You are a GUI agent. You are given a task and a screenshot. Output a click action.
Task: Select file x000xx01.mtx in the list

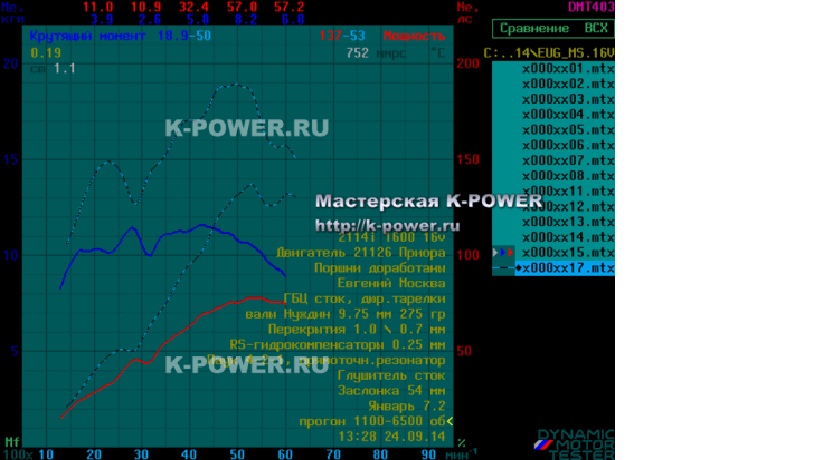click(x=568, y=68)
